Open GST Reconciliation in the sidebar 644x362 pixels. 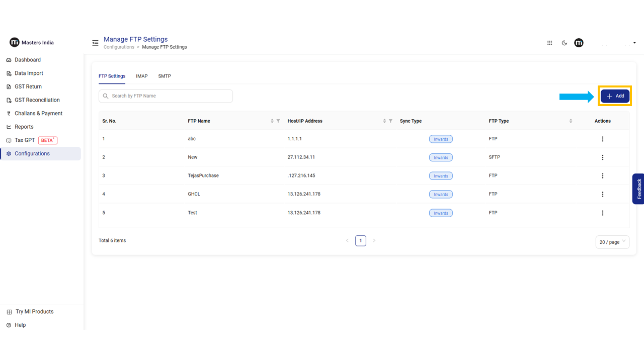[x=37, y=100]
